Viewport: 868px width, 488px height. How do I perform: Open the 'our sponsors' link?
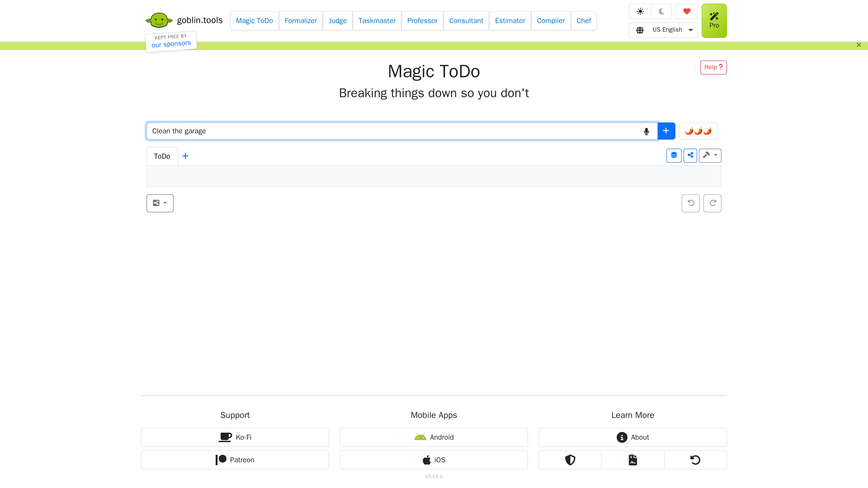[171, 44]
